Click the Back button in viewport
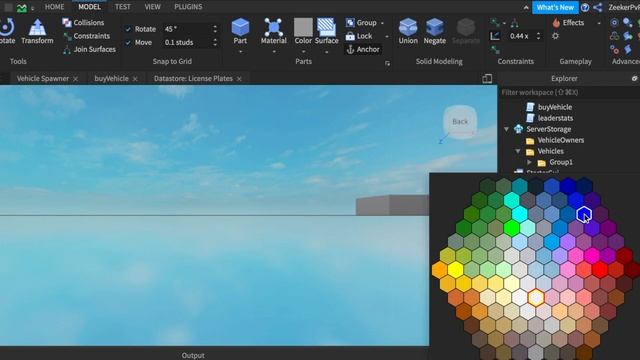Screen dimensions: 640x360 tap(460, 122)
